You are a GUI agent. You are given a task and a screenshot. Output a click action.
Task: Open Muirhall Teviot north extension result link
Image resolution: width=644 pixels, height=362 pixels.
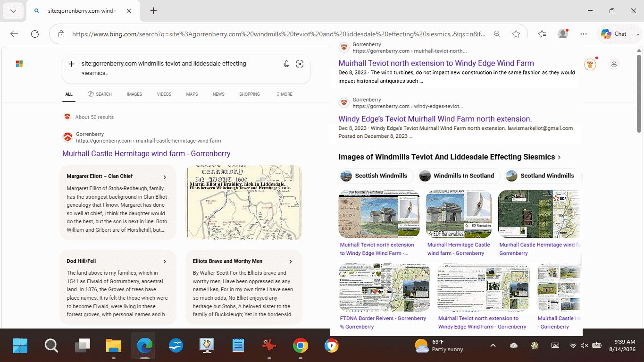436,63
